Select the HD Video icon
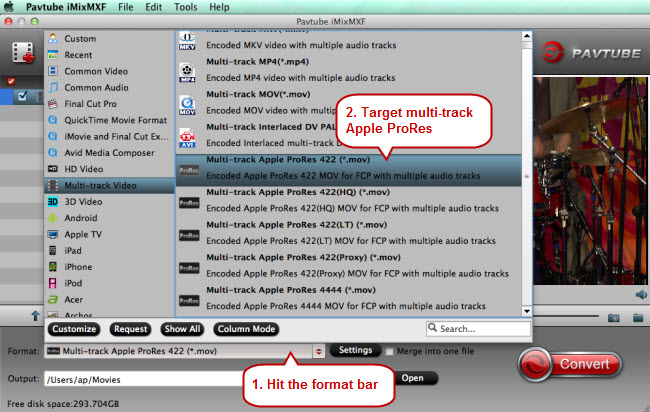The image size is (650, 412). click(53, 169)
